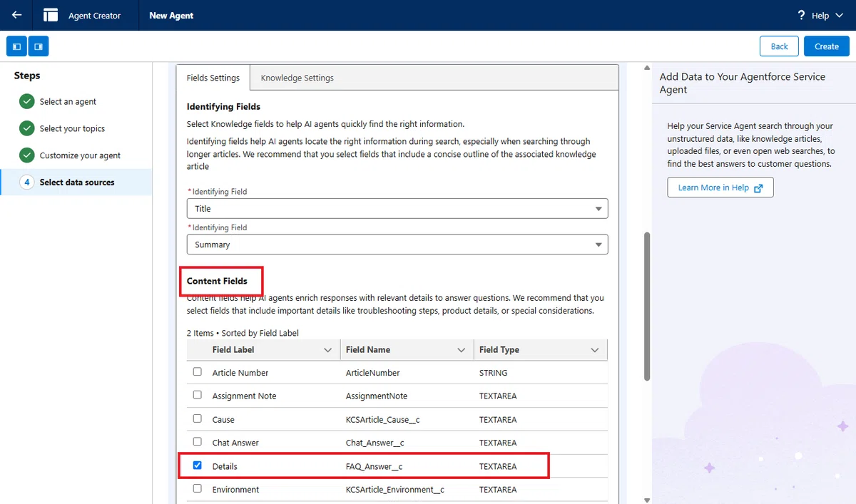Click the New Agent title text
This screenshot has height=504, width=856.
171,15
